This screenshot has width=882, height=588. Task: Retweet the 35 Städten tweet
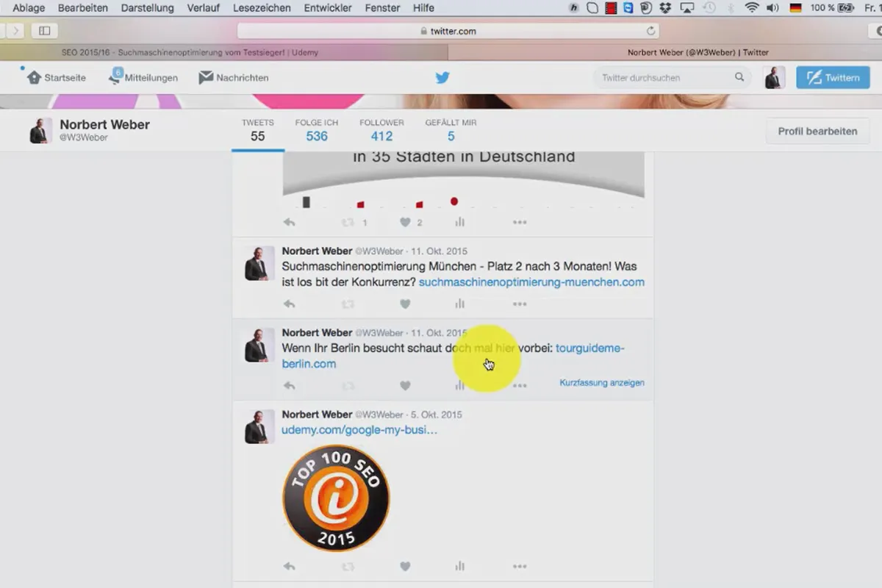348,222
